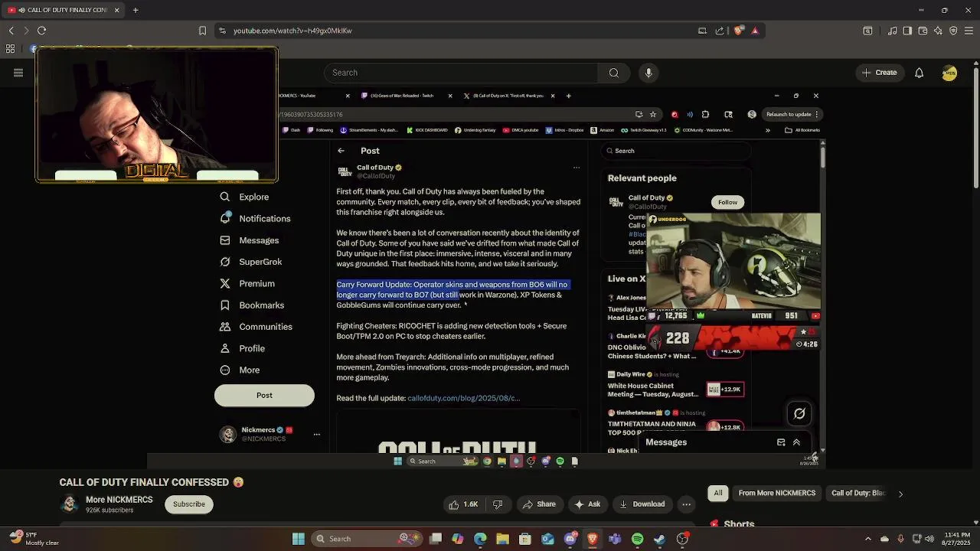Open a new browser tab

[x=136, y=10]
